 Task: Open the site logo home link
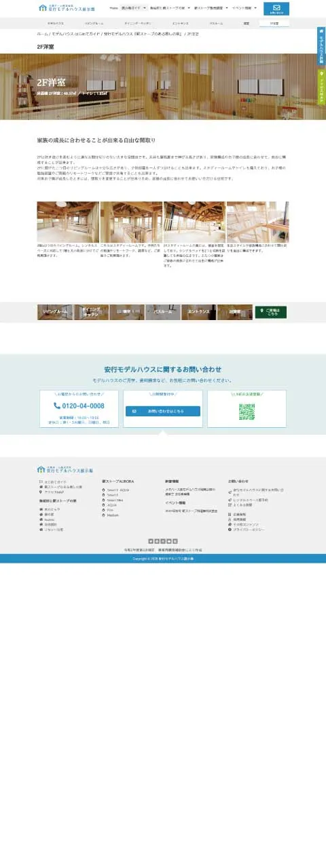[x=67, y=8]
